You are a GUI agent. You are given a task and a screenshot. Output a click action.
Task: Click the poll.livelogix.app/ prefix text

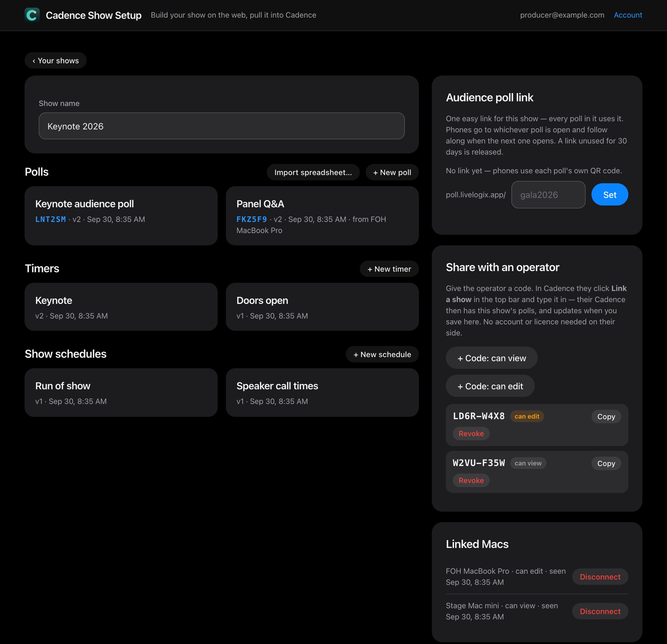(x=476, y=195)
